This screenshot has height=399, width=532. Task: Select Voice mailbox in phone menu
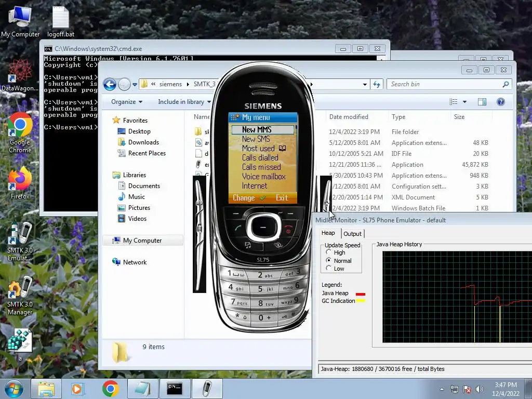[263, 177]
